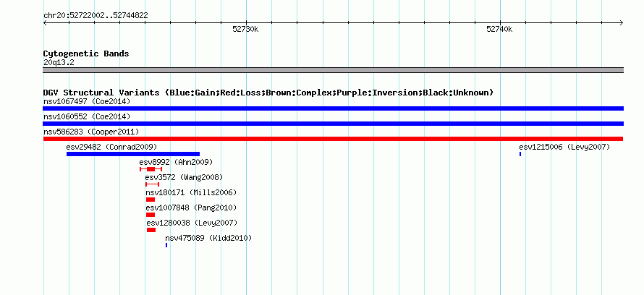The height and width of the screenshot is (295, 644).
Task: Click the DGV Structural Variants track title
Action: click(268, 93)
